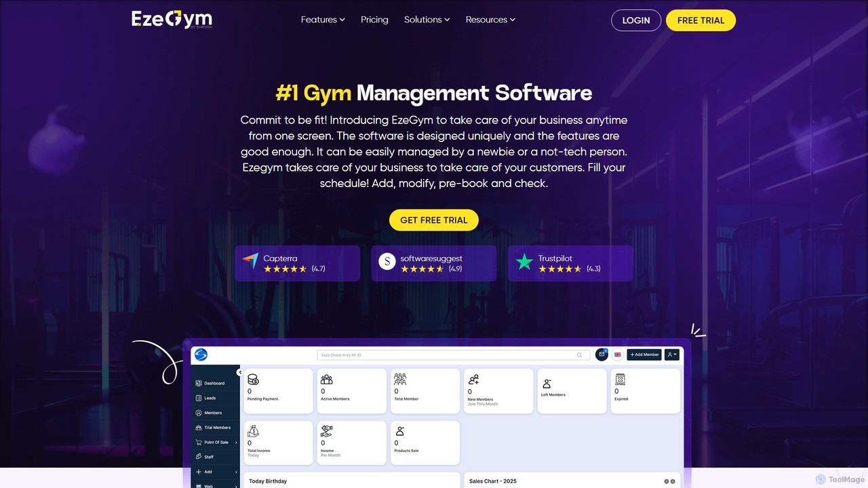Image resolution: width=868 pixels, height=488 pixels.
Task: Click the New Members add-user icon
Action: [473, 380]
